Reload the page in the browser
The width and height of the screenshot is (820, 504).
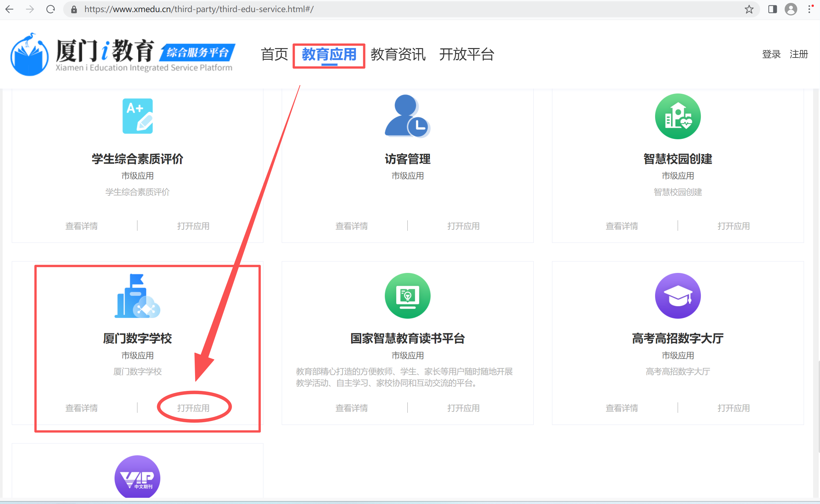pos(51,9)
